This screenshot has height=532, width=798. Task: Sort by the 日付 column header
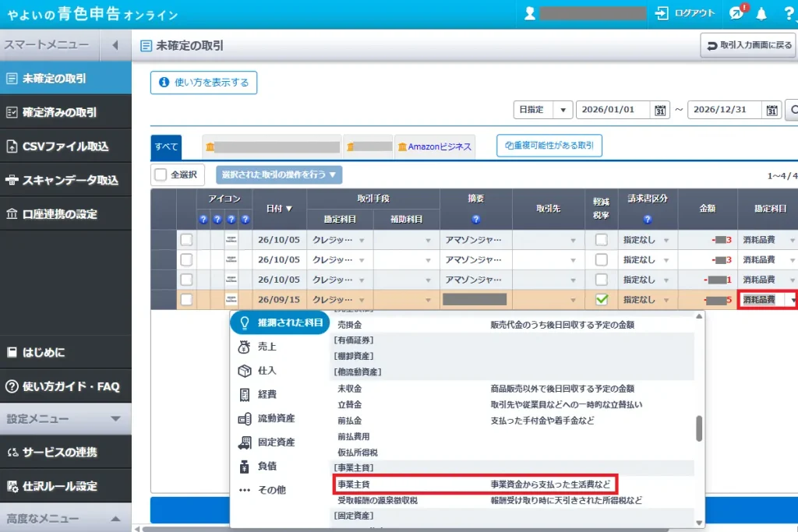(x=280, y=209)
